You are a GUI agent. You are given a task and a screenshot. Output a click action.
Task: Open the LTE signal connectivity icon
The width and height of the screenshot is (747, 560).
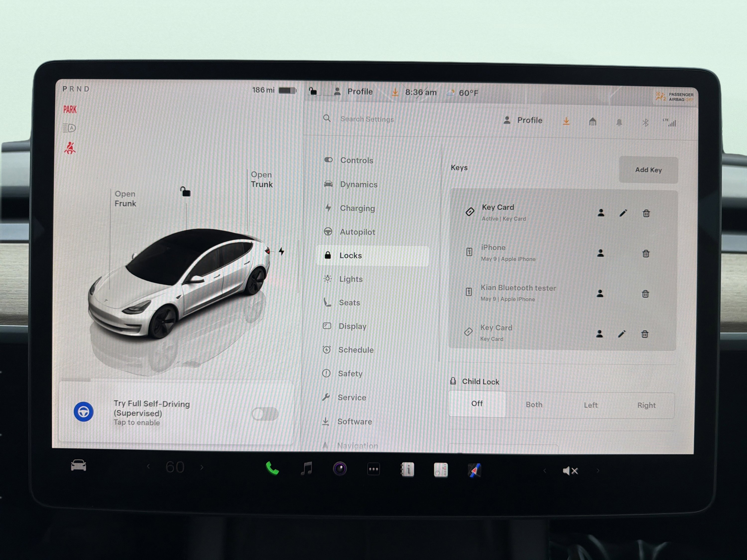669,122
